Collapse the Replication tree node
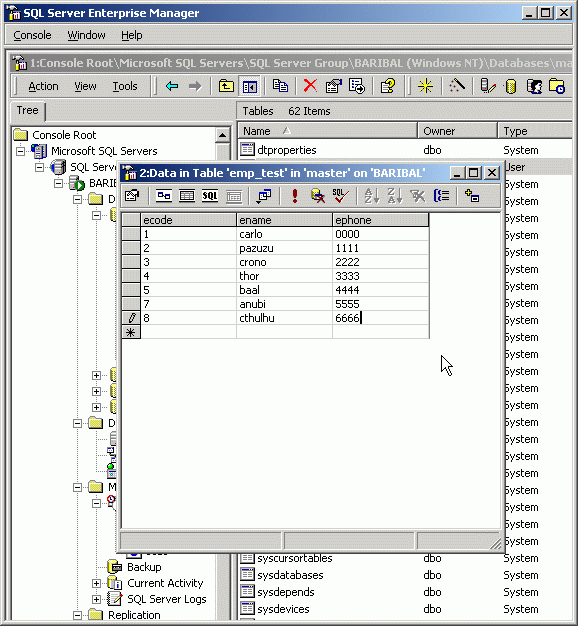578x626 pixels. pos(78,615)
